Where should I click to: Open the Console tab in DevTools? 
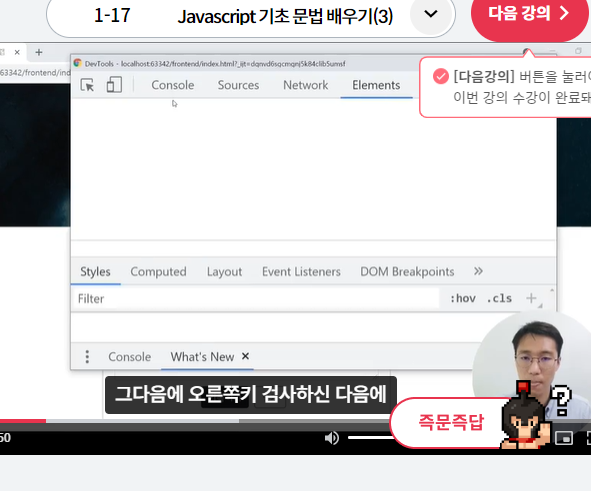[x=173, y=85]
